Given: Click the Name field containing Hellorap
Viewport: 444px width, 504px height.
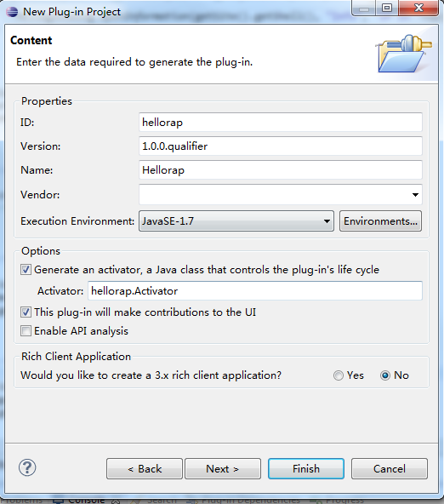Looking at the screenshot, I should pos(281,169).
